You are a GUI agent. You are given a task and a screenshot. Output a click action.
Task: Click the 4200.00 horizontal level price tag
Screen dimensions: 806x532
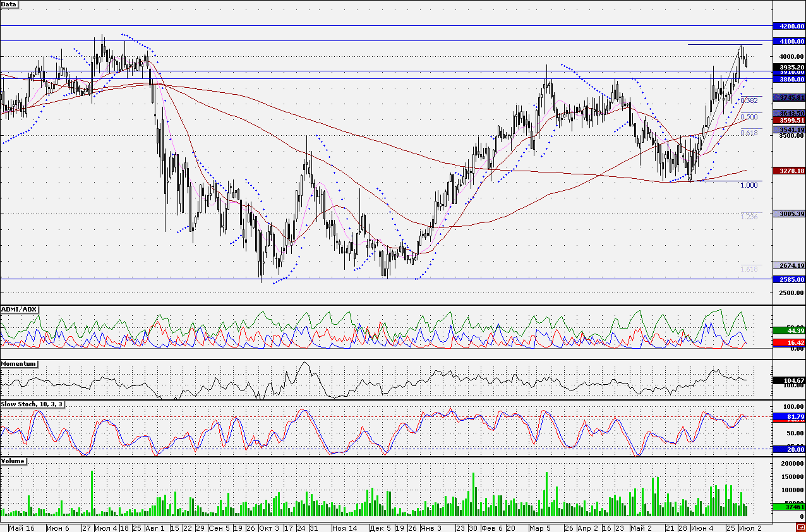tap(790, 27)
